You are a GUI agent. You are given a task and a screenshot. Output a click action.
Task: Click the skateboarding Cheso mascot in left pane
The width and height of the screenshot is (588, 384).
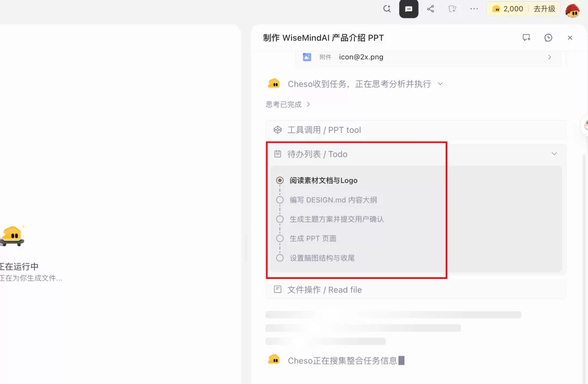pos(12,236)
